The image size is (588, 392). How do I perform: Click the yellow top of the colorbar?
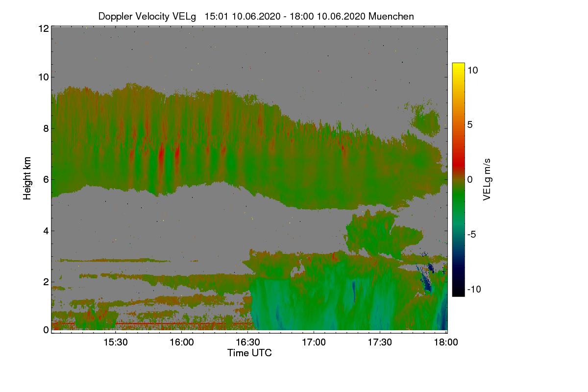[458, 68]
